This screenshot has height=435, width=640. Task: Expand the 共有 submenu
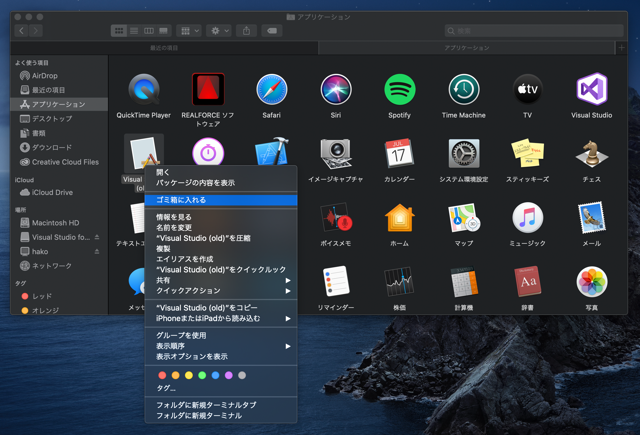[x=221, y=280]
